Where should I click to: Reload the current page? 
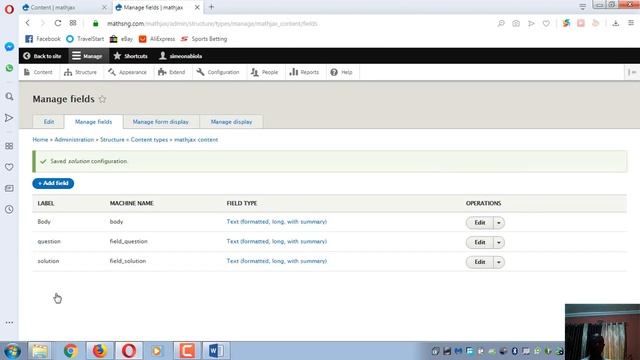pos(58,23)
